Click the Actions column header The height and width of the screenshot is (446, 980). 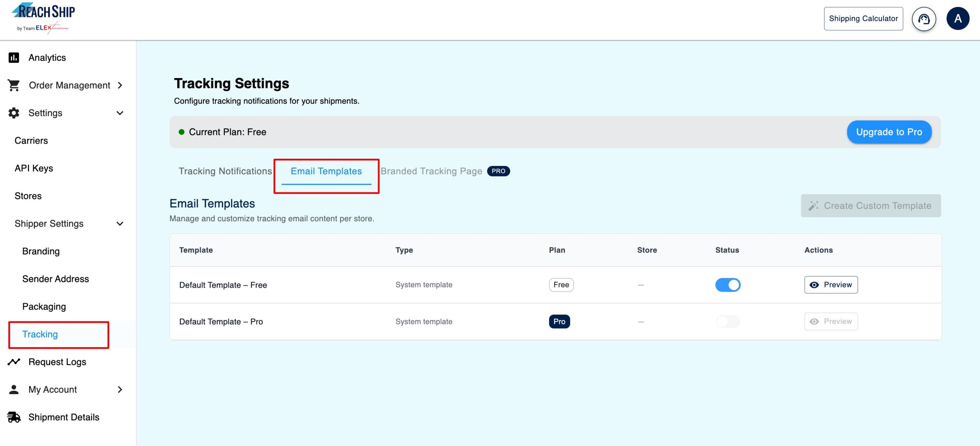(818, 250)
